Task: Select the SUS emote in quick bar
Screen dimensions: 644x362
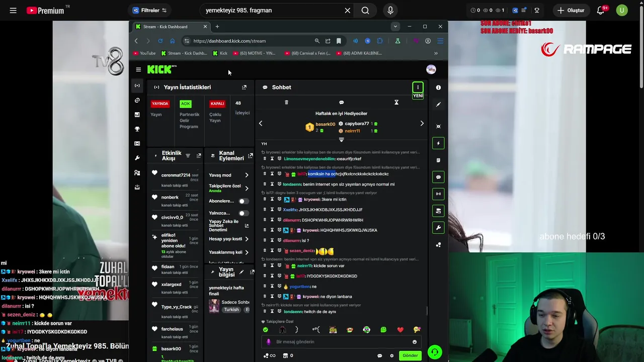Action: (x=333, y=330)
